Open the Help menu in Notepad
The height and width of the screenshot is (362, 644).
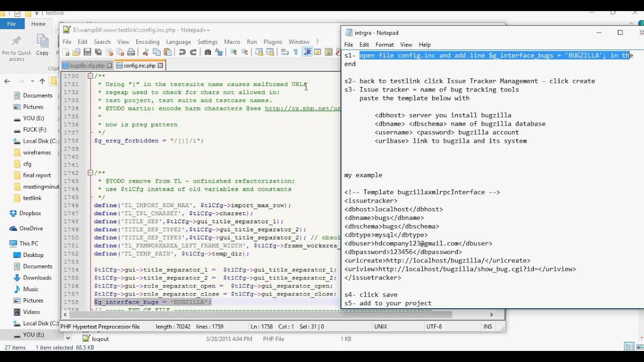pyautogui.click(x=425, y=45)
